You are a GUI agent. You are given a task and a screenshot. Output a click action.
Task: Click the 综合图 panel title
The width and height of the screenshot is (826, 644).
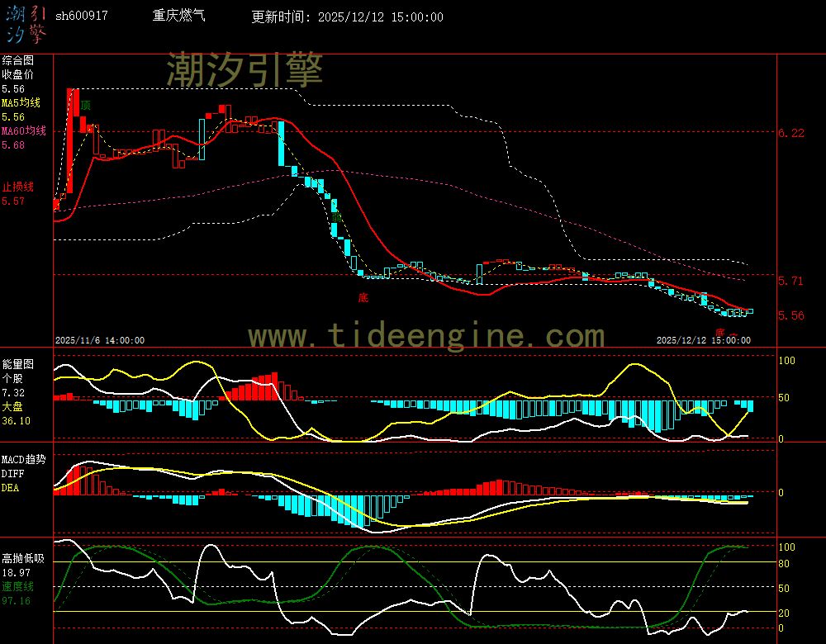click(x=17, y=60)
